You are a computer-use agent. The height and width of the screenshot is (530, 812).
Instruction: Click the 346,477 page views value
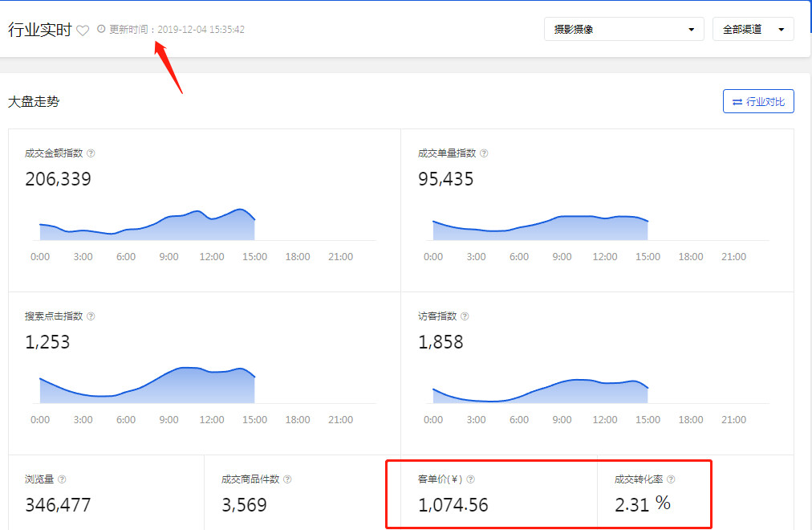point(58,505)
